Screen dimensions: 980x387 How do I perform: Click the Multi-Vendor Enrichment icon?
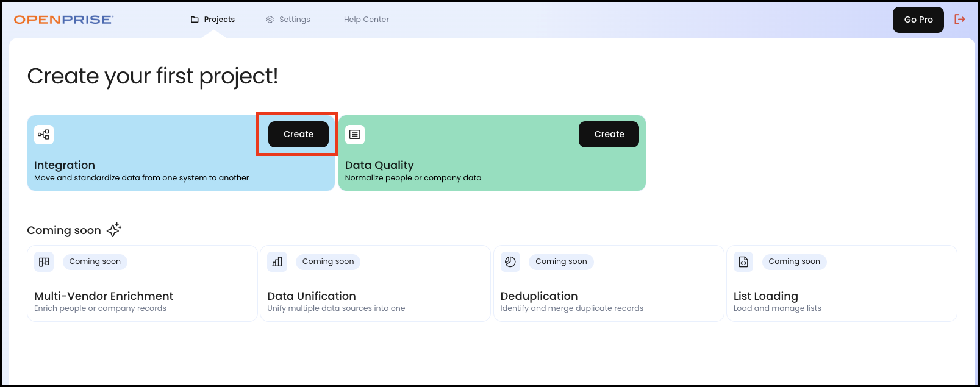[x=44, y=262]
